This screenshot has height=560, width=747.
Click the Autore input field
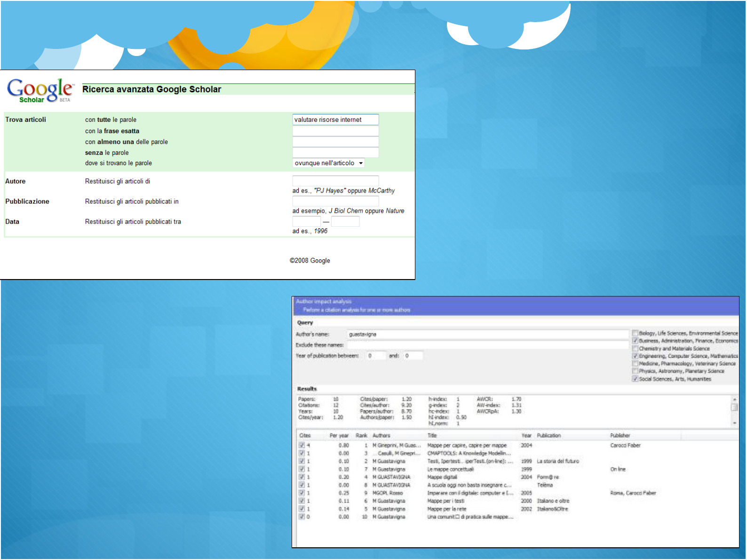point(335,181)
